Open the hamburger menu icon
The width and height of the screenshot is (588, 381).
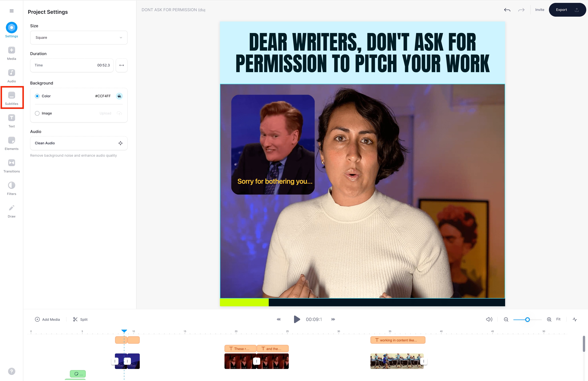[11, 11]
